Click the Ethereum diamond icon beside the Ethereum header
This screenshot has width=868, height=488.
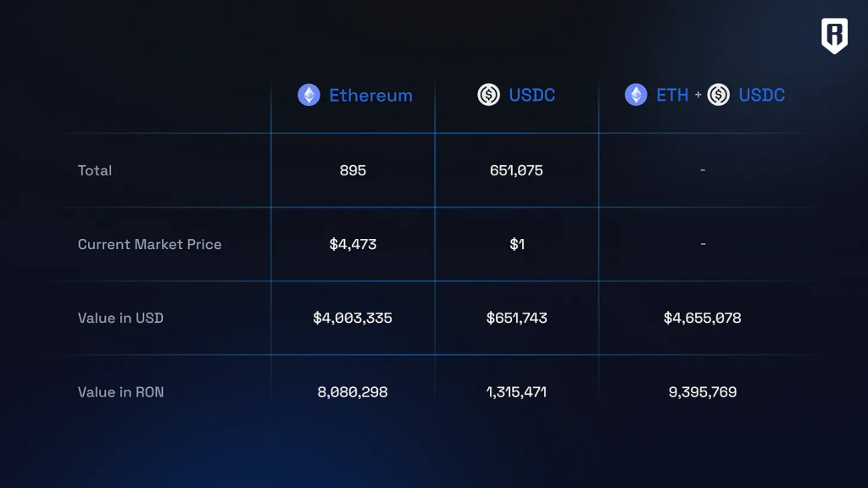click(309, 95)
